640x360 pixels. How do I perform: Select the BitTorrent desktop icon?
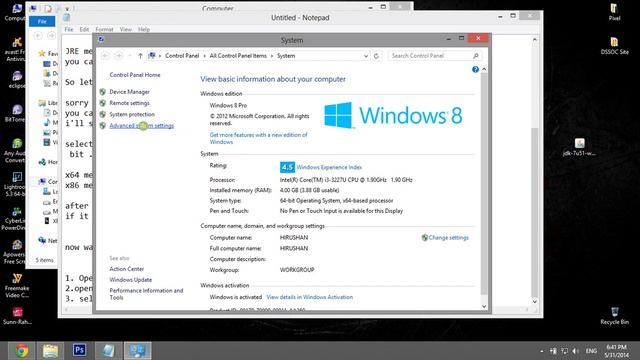16,113
